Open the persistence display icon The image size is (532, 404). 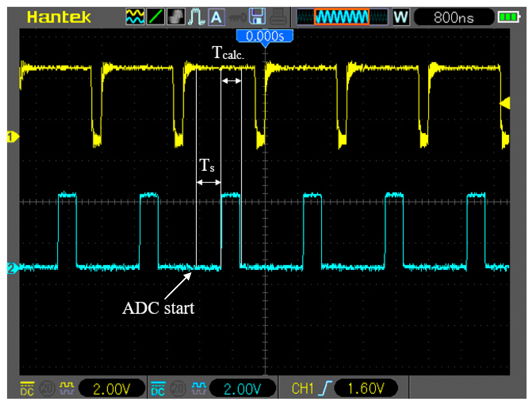click(x=176, y=16)
